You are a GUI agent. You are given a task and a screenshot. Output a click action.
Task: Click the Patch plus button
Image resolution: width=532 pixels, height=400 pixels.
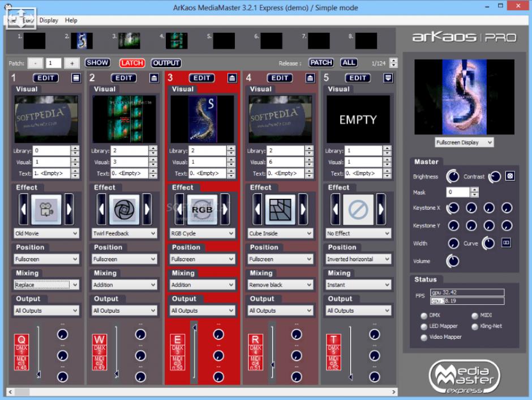71,63
